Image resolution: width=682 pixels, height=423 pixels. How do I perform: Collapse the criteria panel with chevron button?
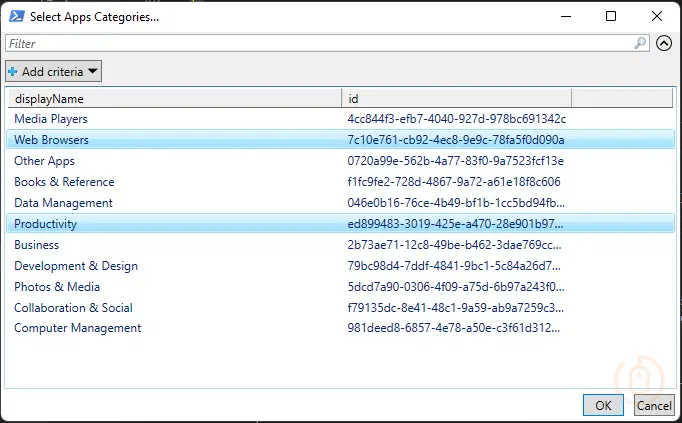[x=664, y=43]
